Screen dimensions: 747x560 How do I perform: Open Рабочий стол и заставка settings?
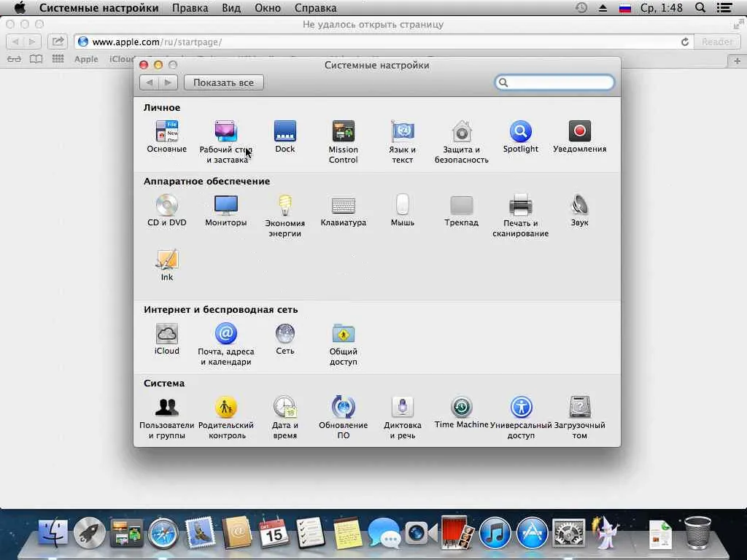tap(226, 142)
